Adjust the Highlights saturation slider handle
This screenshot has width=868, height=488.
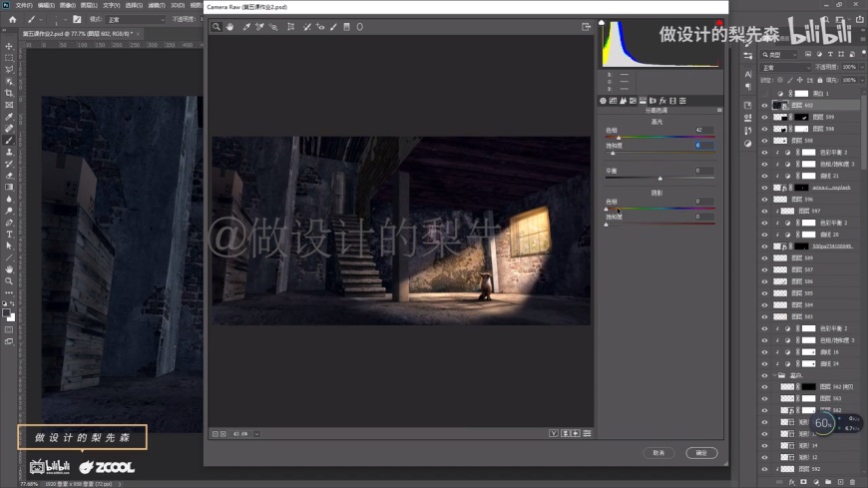pyautogui.click(x=613, y=154)
